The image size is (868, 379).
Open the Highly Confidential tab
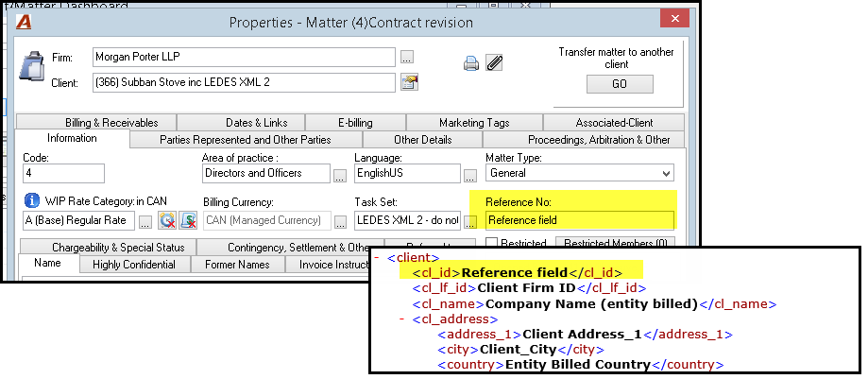pyautogui.click(x=134, y=265)
